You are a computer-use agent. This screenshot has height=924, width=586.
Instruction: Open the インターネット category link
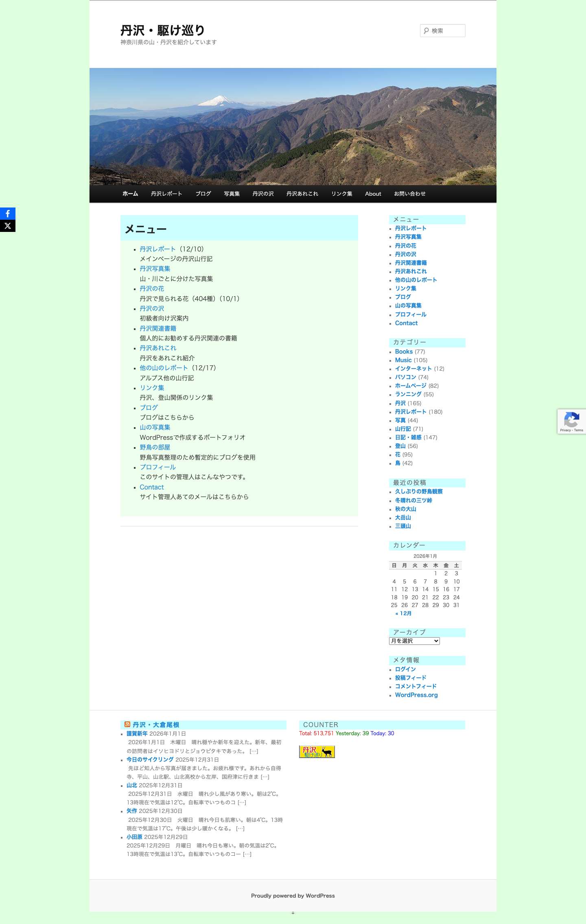pos(413,369)
